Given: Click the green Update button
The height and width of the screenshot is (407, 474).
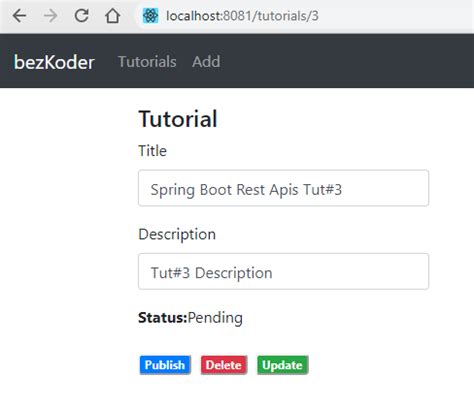Looking at the screenshot, I should coord(283,365).
